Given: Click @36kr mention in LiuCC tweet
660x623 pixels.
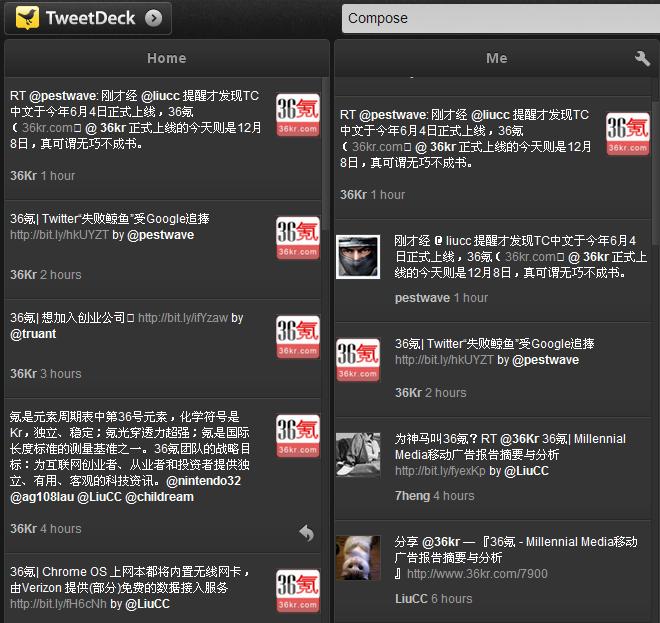Looking at the screenshot, I should [441, 542].
